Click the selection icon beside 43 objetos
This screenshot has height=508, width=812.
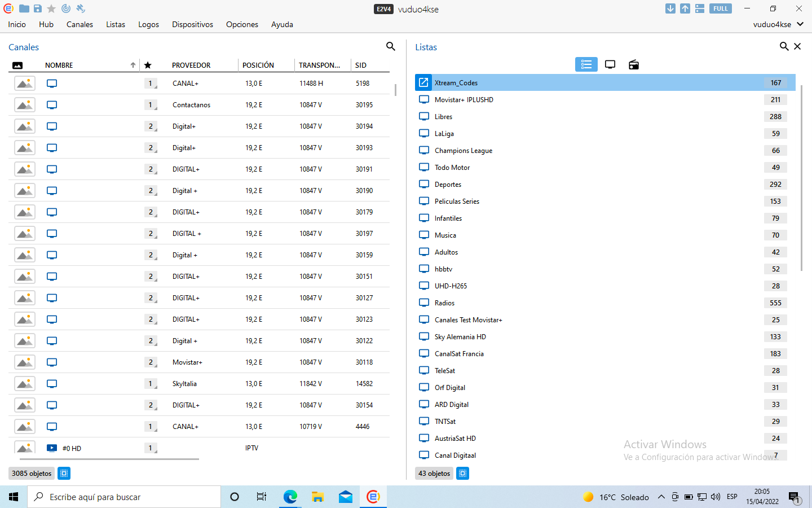click(x=462, y=473)
